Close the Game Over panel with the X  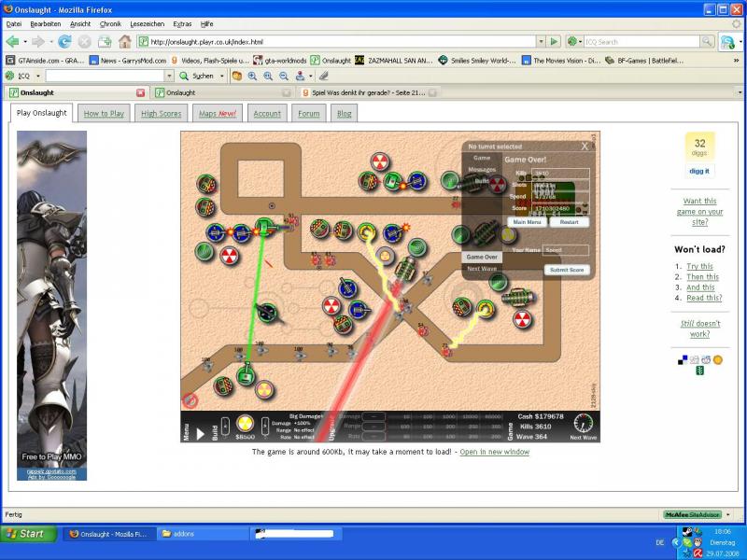click(x=585, y=146)
